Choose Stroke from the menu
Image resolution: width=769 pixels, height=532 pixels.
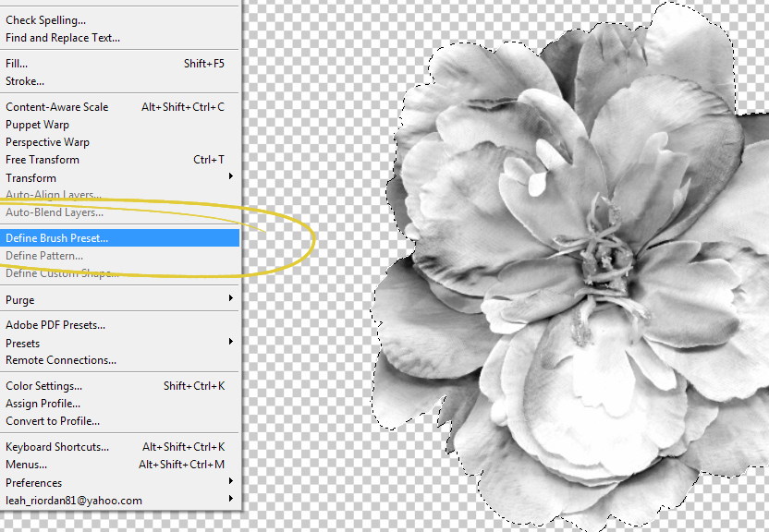click(119, 81)
